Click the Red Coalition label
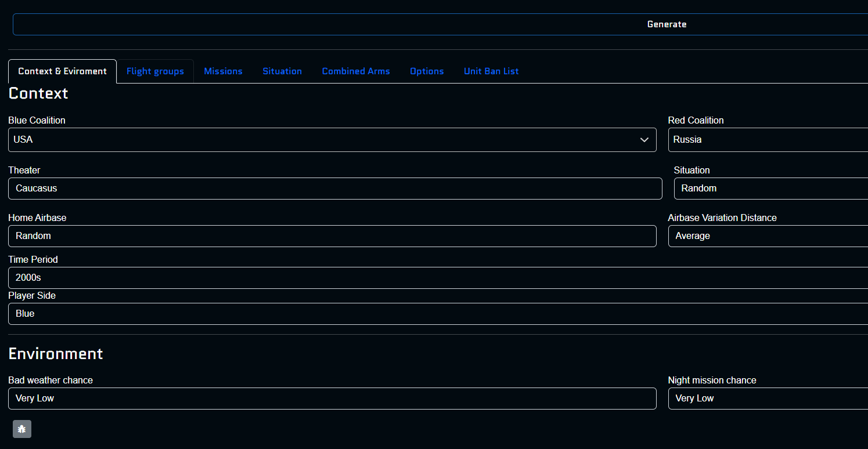 coord(696,121)
